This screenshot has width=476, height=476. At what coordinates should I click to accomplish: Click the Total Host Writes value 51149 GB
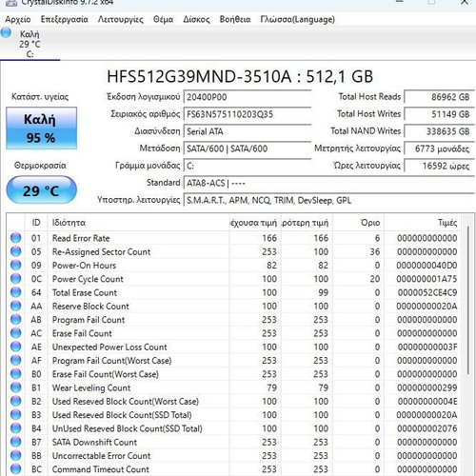439,114
